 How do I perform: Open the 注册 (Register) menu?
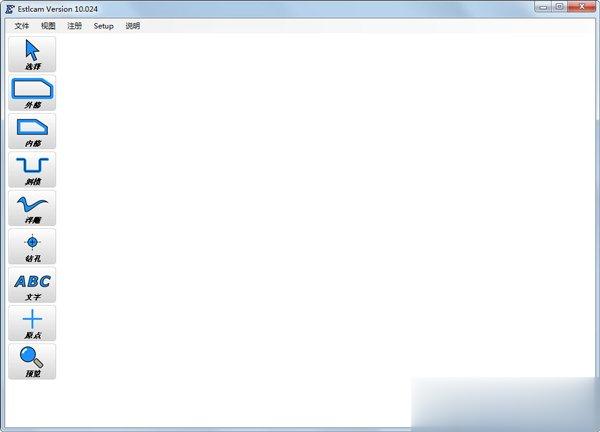point(75,26)
